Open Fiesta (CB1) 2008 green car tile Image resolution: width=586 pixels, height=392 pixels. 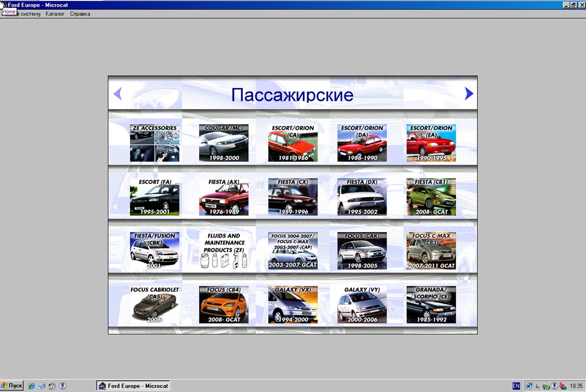pos(431,197)
